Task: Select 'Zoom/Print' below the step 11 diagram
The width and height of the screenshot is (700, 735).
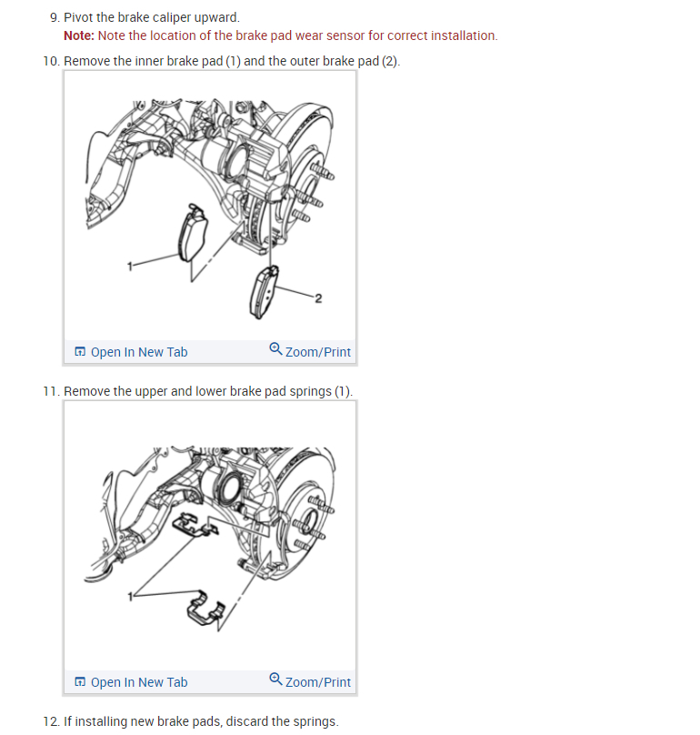Action: [317, 682]
